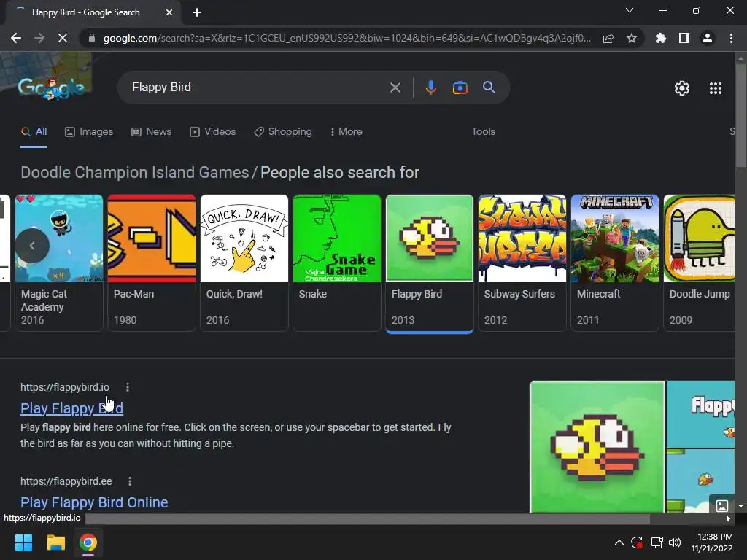Expand the More search options
This screenshot has height=560, width=747.
point(346,132)
